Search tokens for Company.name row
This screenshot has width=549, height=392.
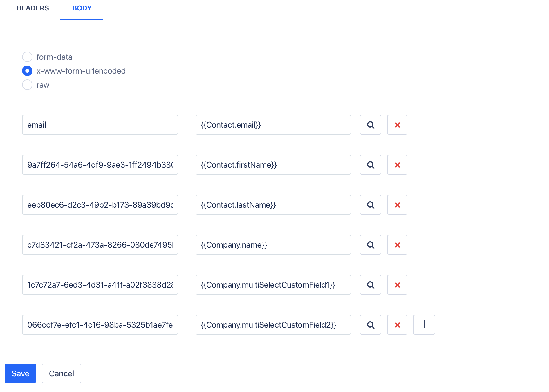[x=371, y=245]
